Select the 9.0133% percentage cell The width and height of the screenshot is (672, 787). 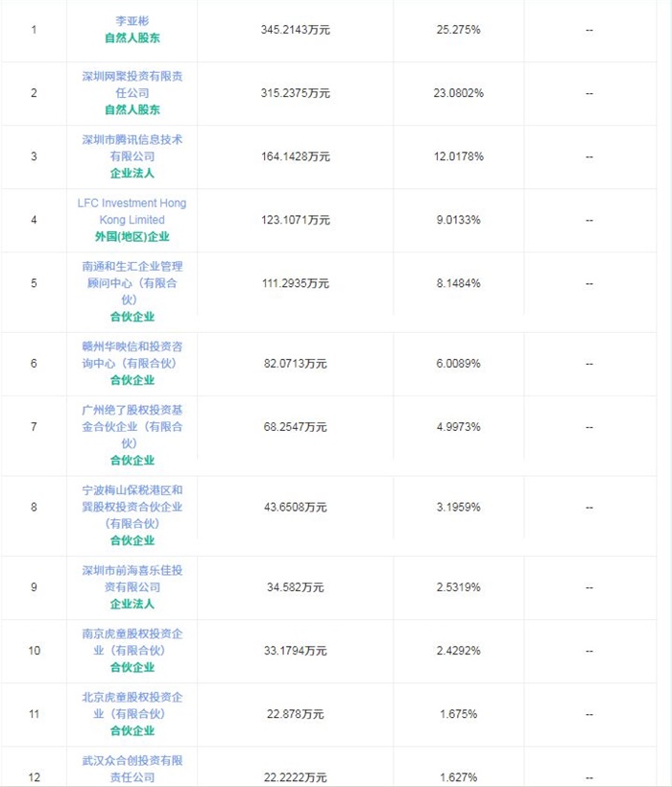(x=458, y=220)
